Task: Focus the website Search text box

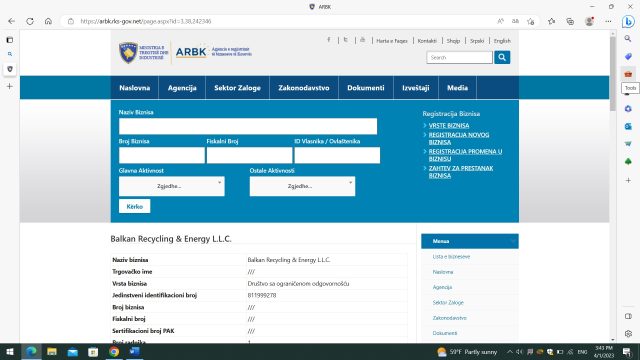Action: click(x=459, y=58)
